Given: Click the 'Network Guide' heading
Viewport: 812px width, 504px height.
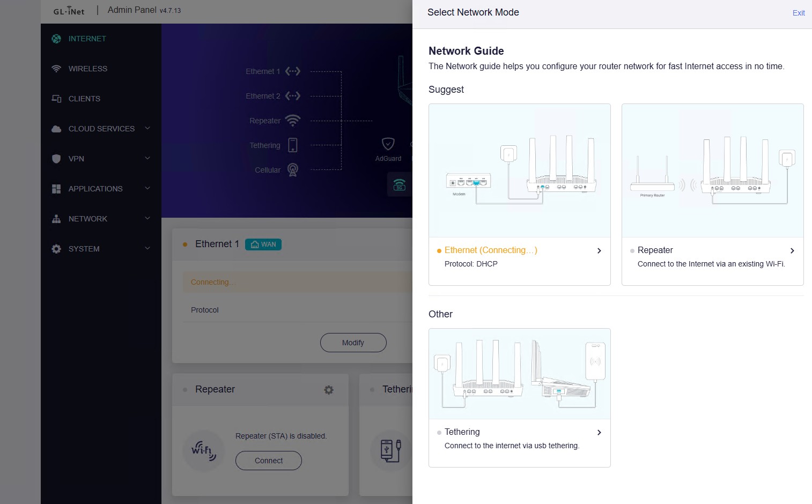Looking at the screenshot, I should coord(466,51).
